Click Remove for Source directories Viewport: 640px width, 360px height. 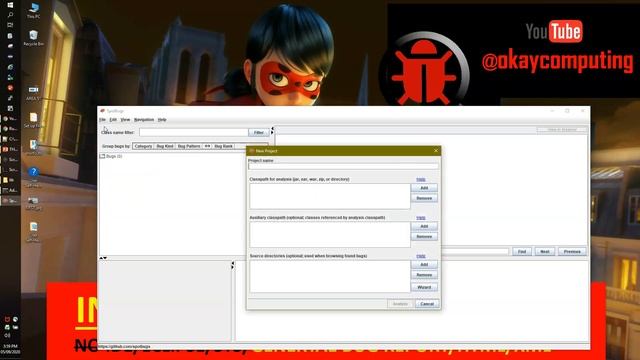pos(424,275)
